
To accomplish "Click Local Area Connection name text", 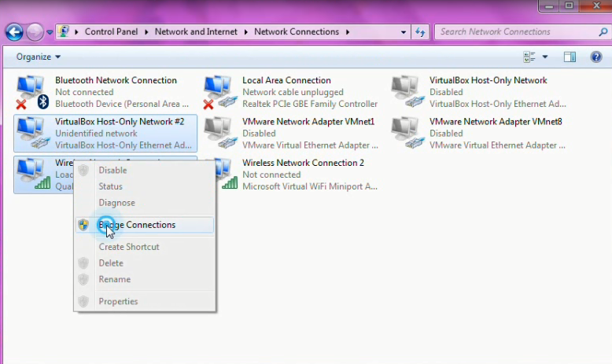I will (286, 80).
